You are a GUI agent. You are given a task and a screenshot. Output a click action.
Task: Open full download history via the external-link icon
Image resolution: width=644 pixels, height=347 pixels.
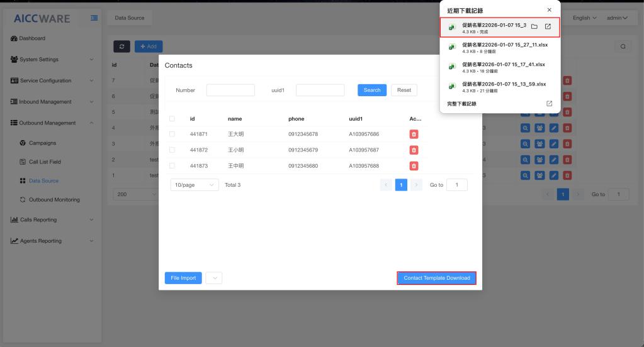coord(549,104)
